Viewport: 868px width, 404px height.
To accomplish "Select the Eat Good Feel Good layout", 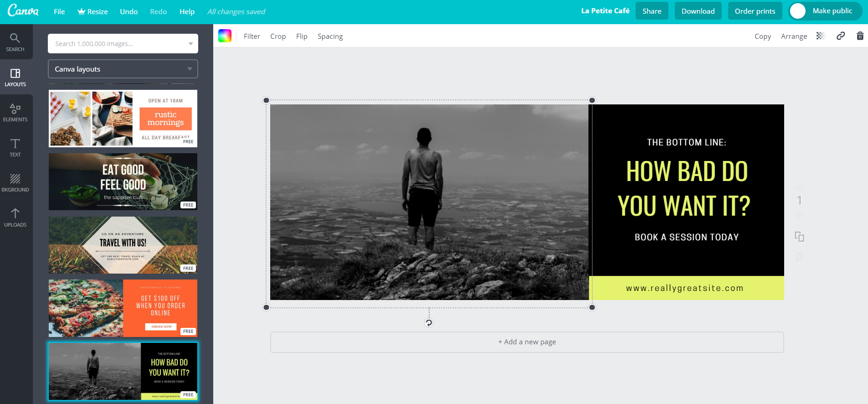I will (x=123, y=181).
